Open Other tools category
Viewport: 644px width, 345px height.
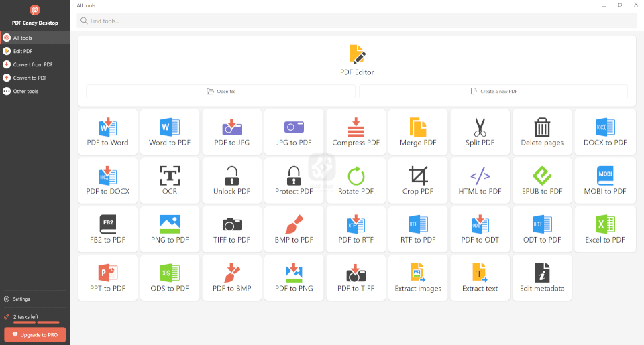(x=35, y=92)
